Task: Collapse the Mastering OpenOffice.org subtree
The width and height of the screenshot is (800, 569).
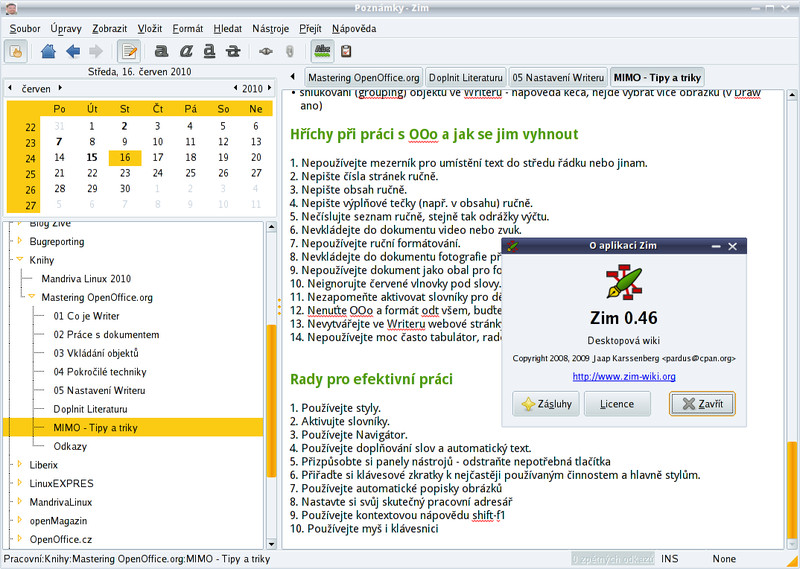Action: click(x=32, y=296)
